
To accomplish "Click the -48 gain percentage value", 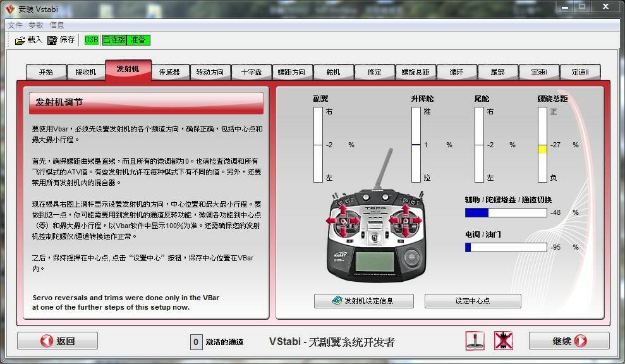I will (555, 212).
